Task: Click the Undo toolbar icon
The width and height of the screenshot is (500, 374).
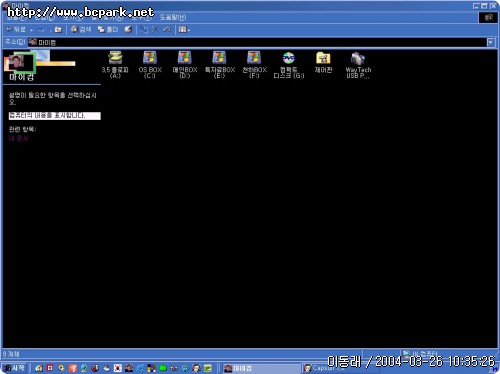Action: (x=167, y=30)
